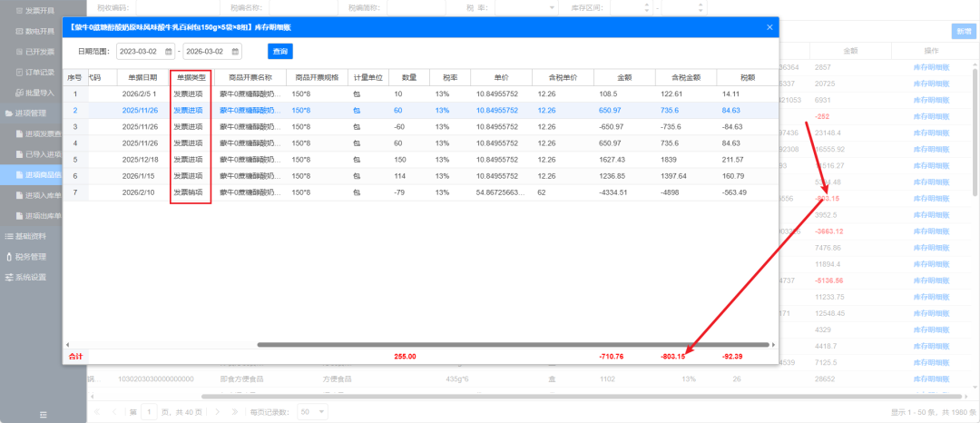Open 库存明细账 link for the 7476.86 row
The width and height of the screenshot is (980, 423).
click(931, 248)
